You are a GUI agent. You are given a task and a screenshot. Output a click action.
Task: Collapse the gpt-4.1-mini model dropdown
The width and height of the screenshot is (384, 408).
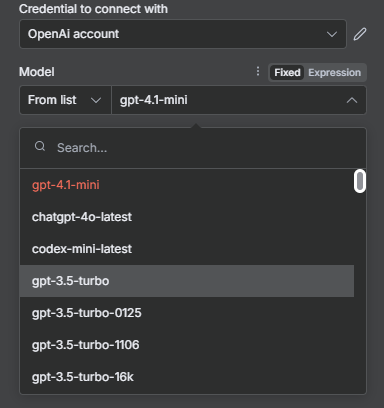pyautogui.click(x=239, y=100)
